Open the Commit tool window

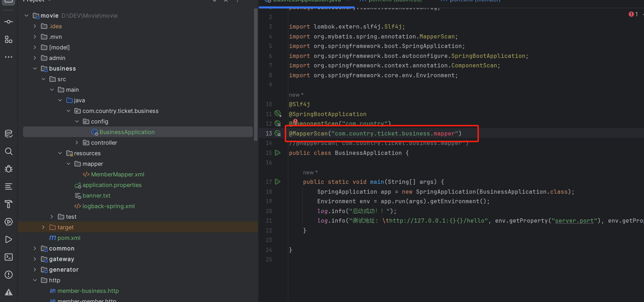click(x=9, y=22)
